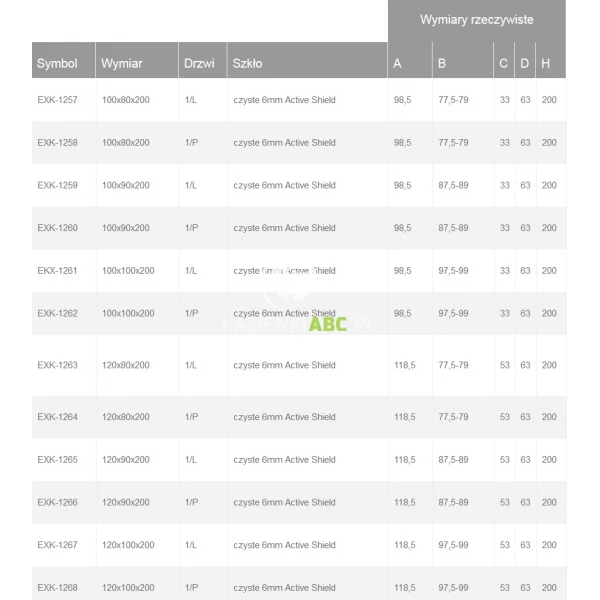Select the EXK-1265 symbol cell

(x=58, y=460)
